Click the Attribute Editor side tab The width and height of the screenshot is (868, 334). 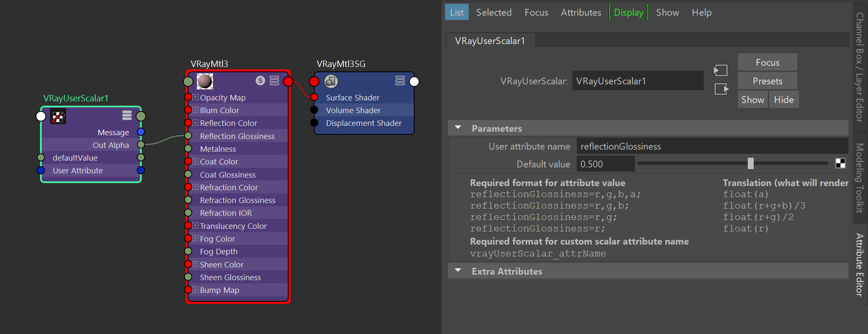860,265
